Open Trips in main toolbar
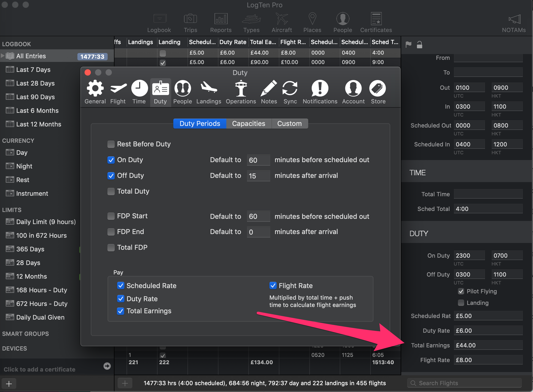Viewport: 533px width, 392px height. 190,23
